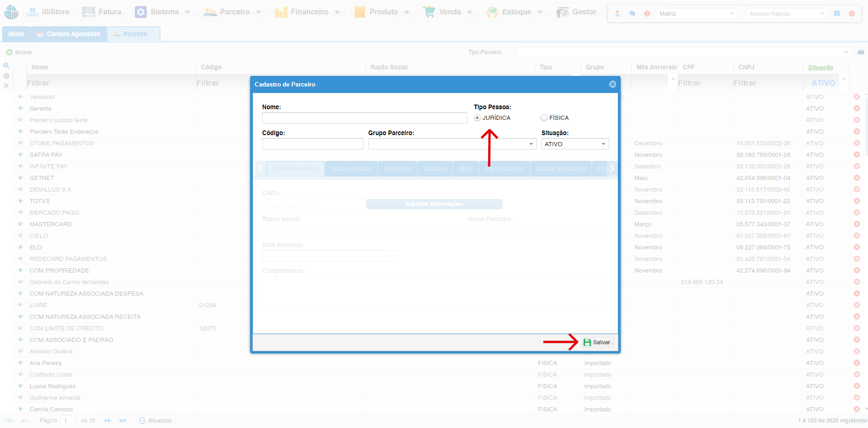Open the Matriz dropdown in header
The image size is (868, 428).
point(697,14)
